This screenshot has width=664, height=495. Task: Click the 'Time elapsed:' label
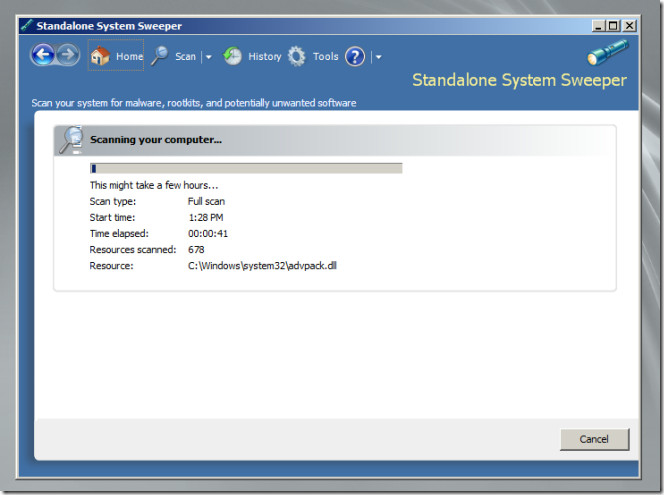[x=119, y=233]
